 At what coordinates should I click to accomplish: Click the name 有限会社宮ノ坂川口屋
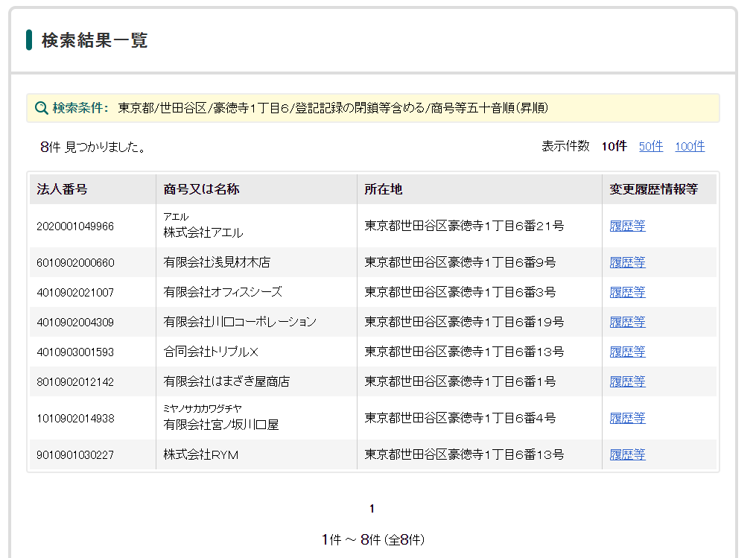220,425
